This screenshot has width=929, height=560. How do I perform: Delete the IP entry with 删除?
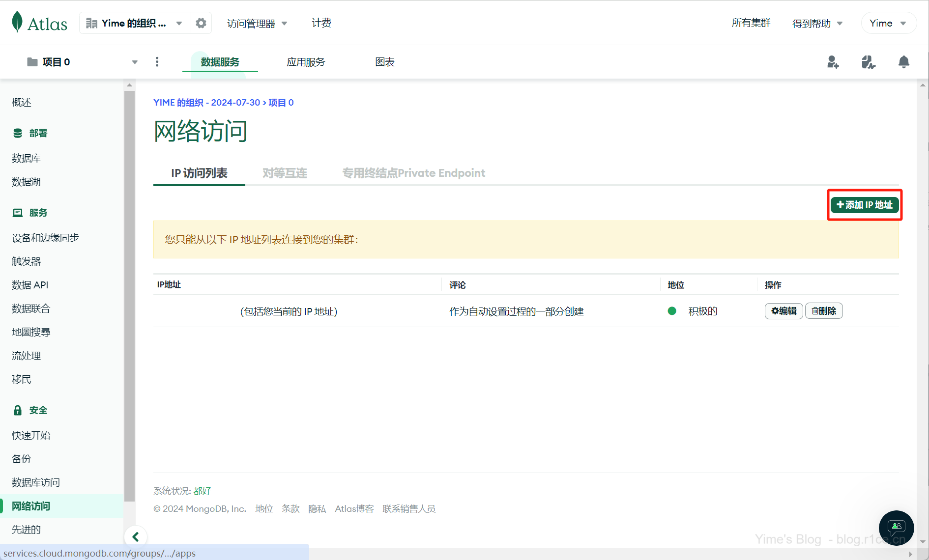[824, 311]
